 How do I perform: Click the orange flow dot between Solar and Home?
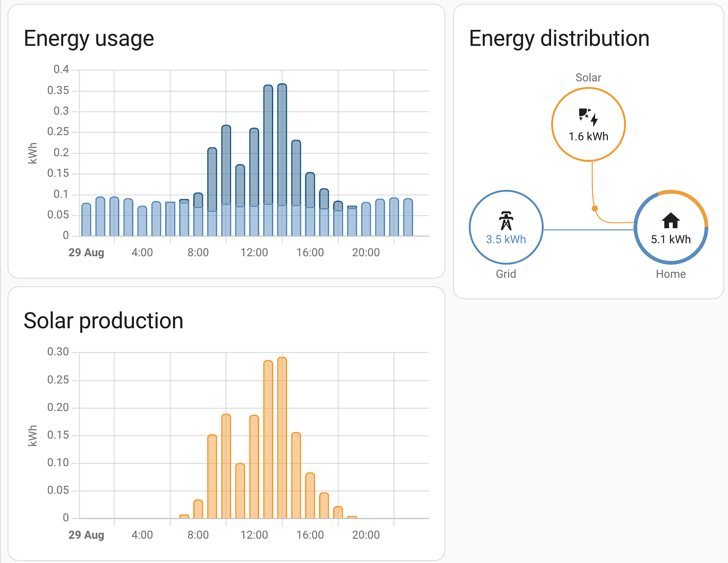594,208
